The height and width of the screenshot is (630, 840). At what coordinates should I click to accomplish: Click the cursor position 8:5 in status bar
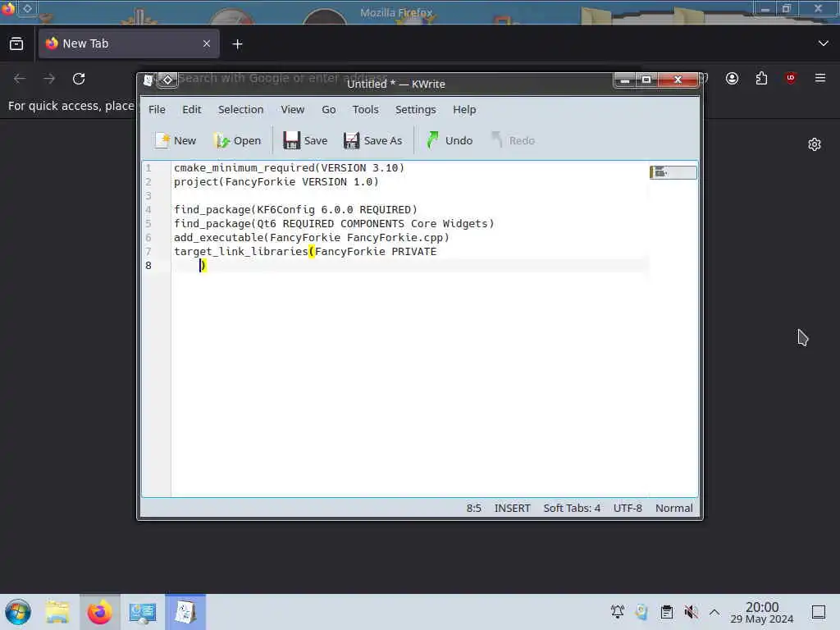tap(473, 508)
